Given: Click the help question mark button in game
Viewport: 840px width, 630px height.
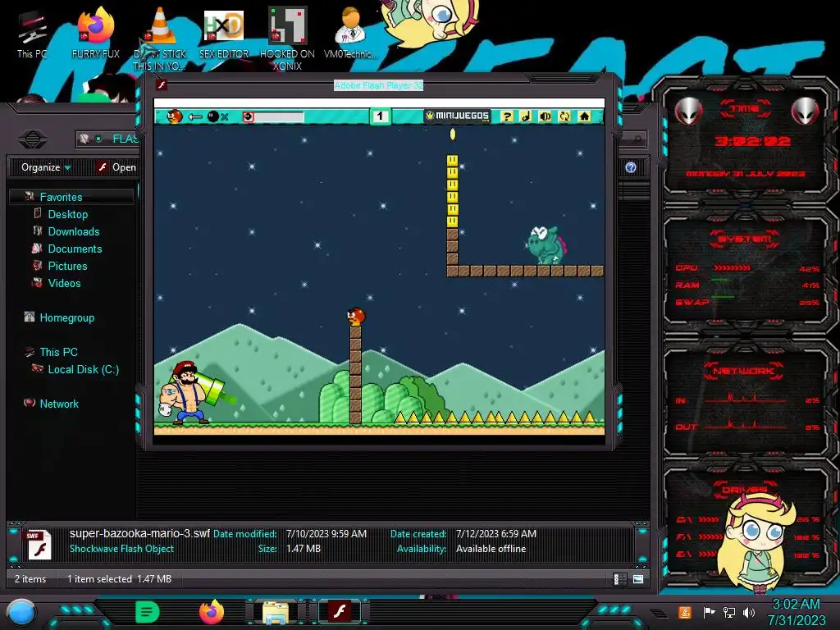Looking at the screenshot, I should click(x=507, y=116).
